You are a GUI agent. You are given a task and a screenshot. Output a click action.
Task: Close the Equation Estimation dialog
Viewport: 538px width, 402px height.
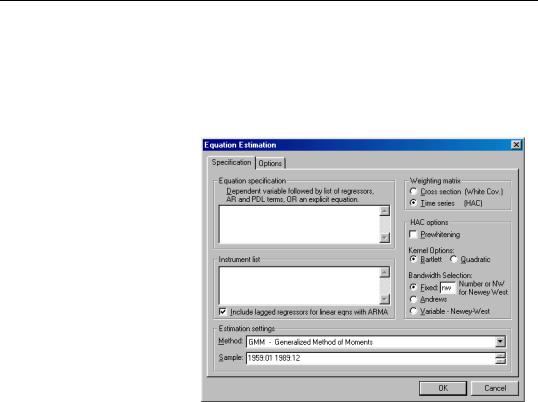pos(516,145)
